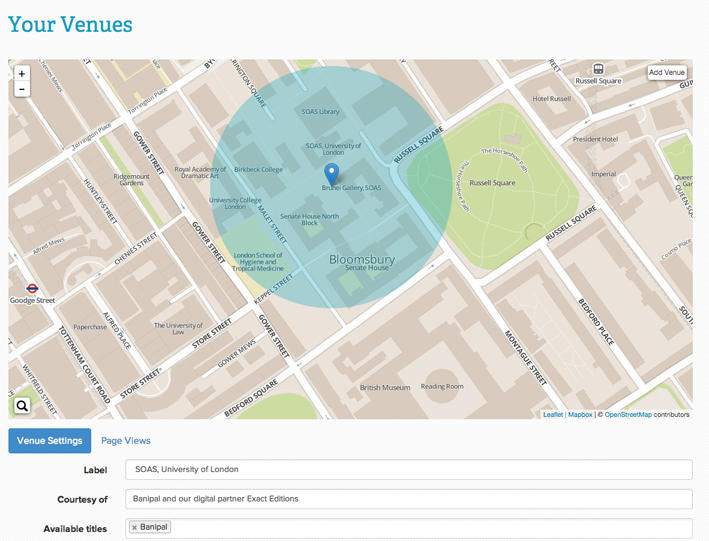Open the Venue Settings tab
709x541 pixels.
tap(50, 441)
